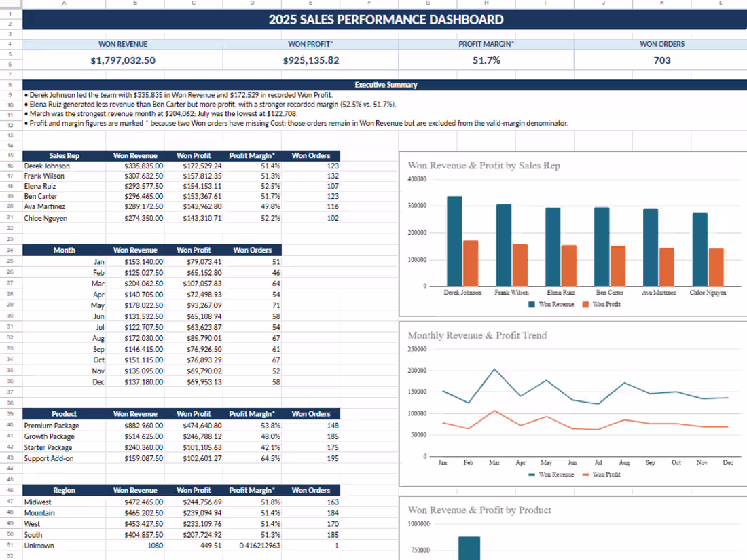Select Ben Carter's won profit $153,367.61

[x=194, y=196]
